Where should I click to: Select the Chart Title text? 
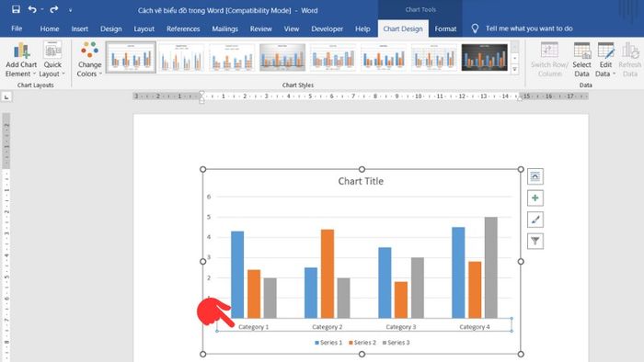click(x=361, y=181)
